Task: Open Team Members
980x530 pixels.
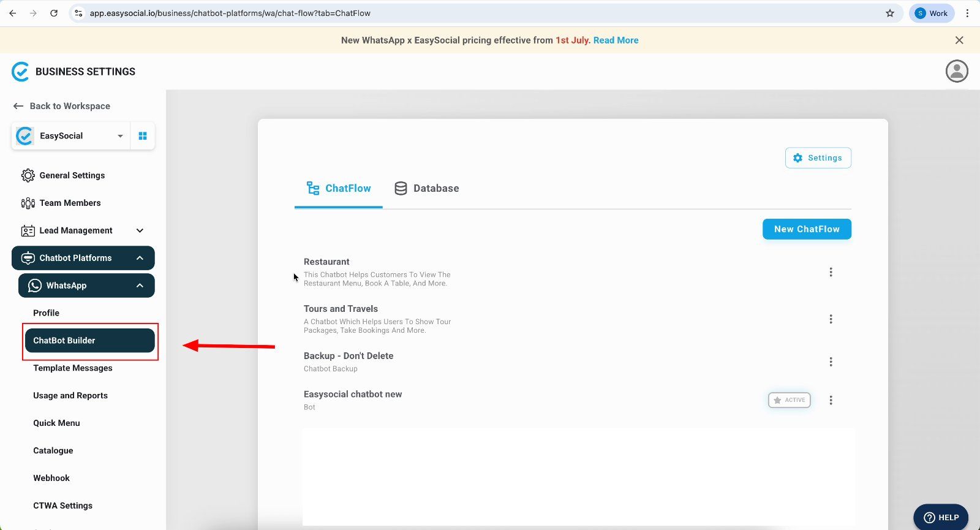Action: pyautogui.click(x=61, y=203)
